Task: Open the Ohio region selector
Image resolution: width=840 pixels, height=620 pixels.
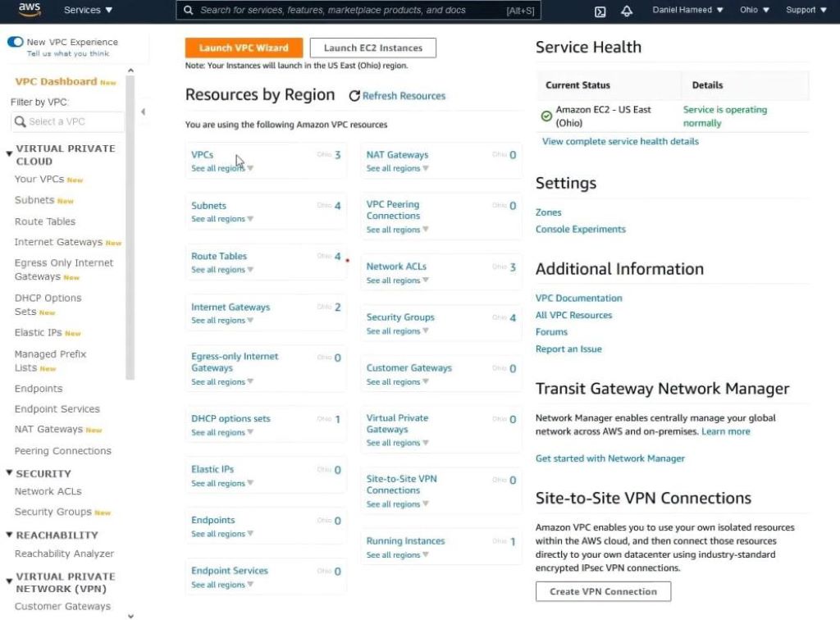Action: [x=755, y=10]
